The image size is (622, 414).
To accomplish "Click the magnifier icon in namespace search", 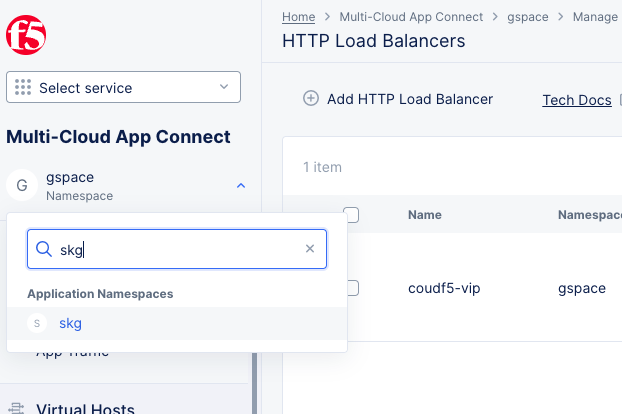I will tap(44, 249).
